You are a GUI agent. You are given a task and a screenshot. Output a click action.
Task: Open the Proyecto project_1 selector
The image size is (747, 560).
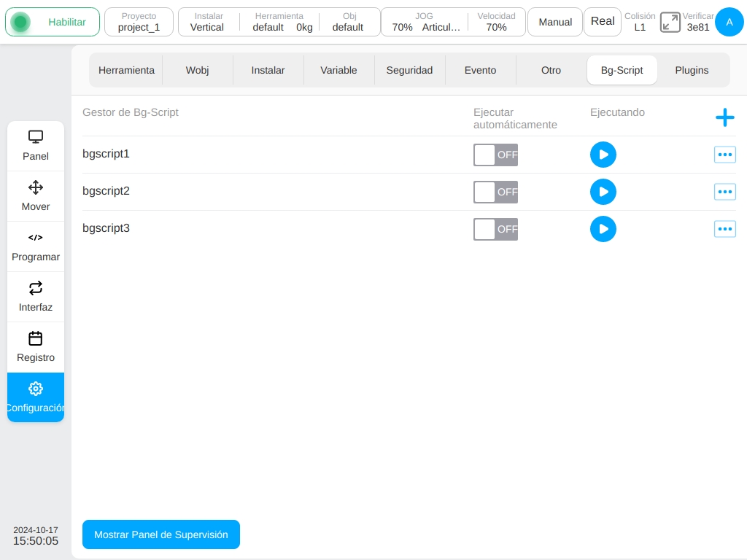click(x=139, y=22)
